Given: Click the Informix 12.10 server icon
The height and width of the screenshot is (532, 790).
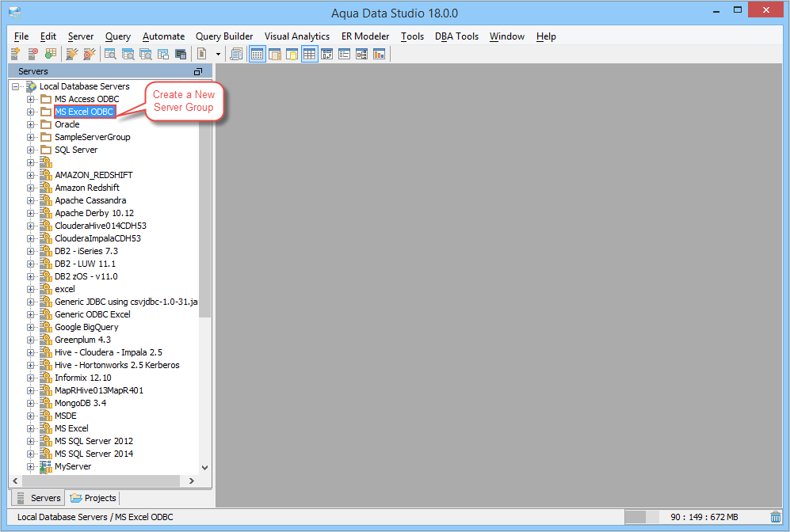Looking at the screenshot, I should [46, 378].
